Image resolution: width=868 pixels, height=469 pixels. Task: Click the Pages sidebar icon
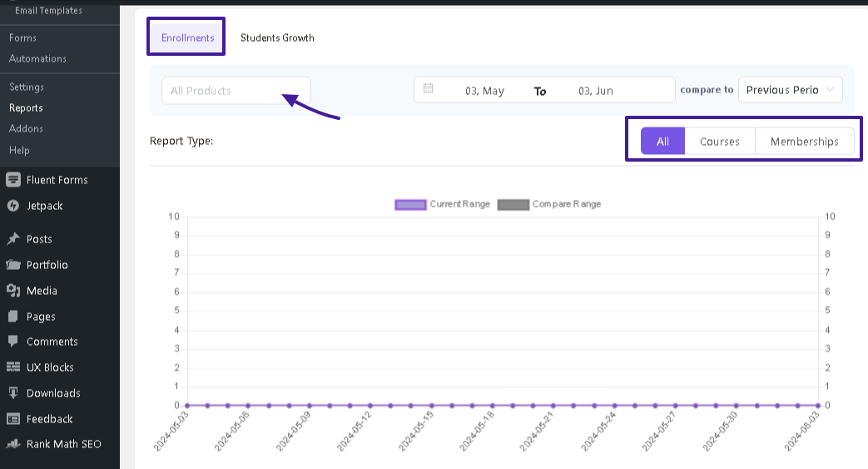point(13,317)
